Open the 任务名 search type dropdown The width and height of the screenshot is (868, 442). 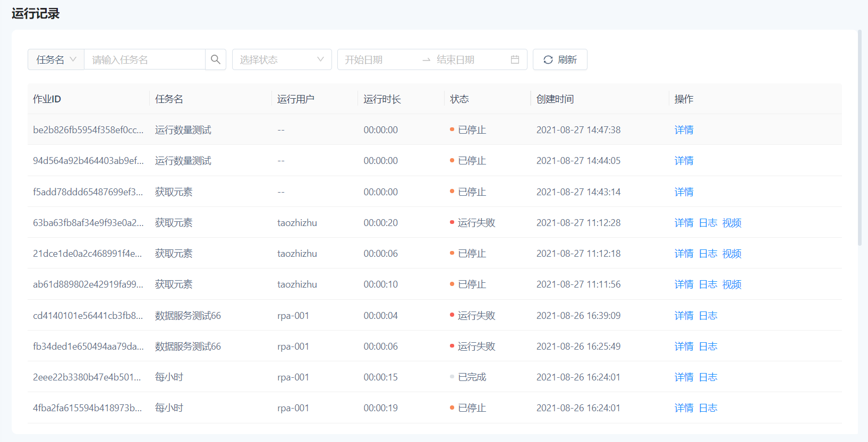pyautogui.click(x=56, y=59)
